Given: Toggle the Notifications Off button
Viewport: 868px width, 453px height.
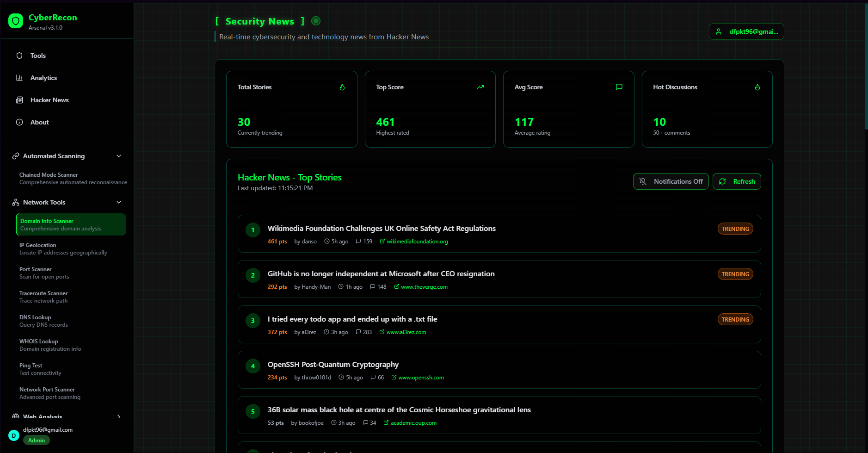Looking at the screenshot, I should click(x=671, y=181).
